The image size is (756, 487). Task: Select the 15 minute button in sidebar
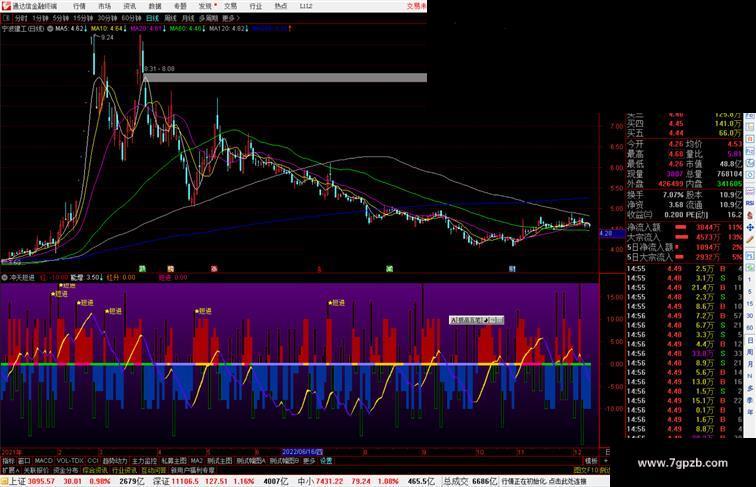750,303
